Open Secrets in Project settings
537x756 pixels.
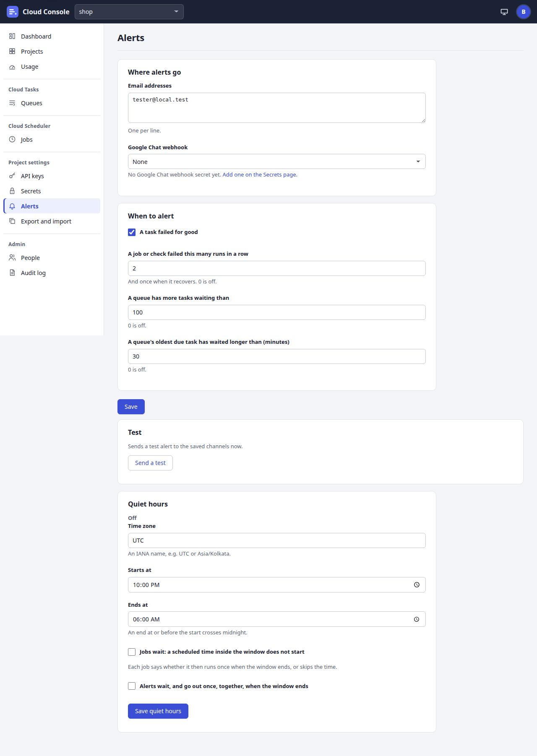click(52, 191)
